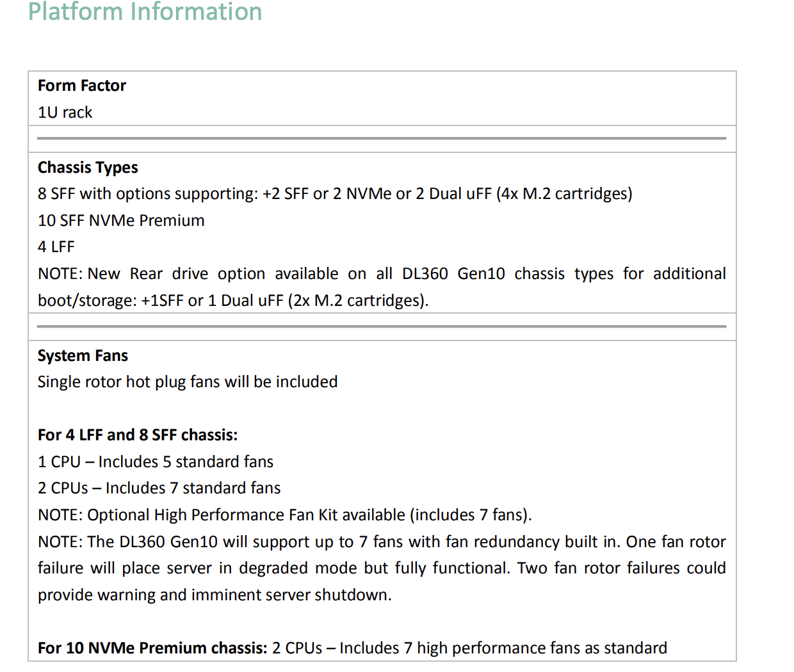
Task: Click the Optional High Performance Fan Kit note
Action: [x=285, y=515]
